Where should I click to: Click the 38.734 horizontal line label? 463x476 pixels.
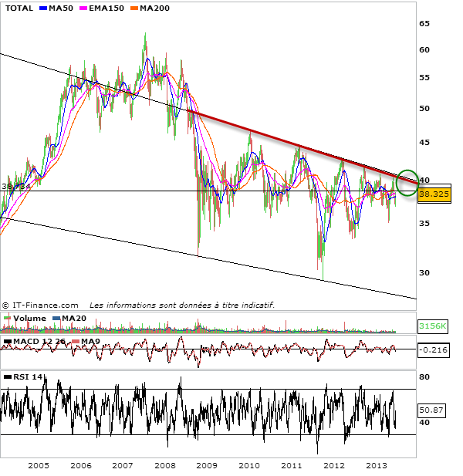click(x=14, y=187)
